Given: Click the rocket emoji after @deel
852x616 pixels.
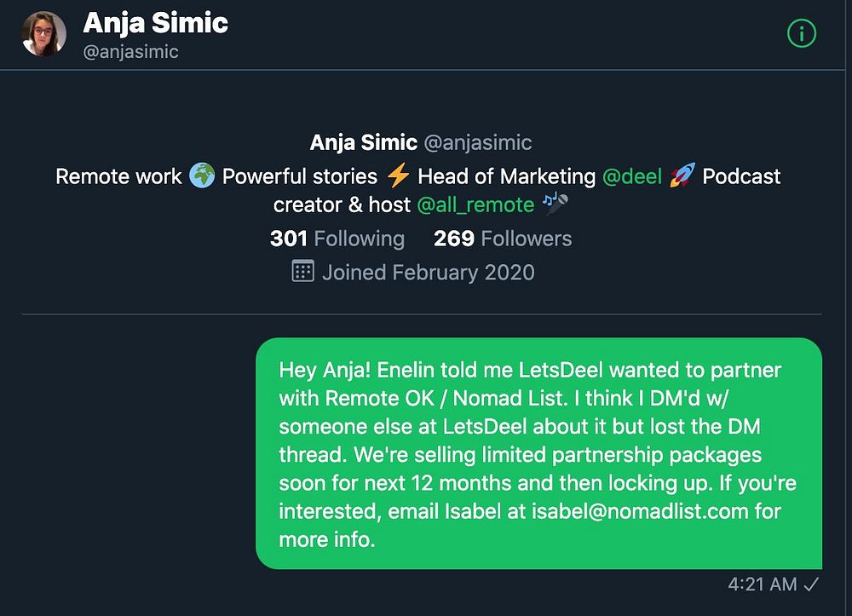Looking at the screenshot, I should [682, 176].
